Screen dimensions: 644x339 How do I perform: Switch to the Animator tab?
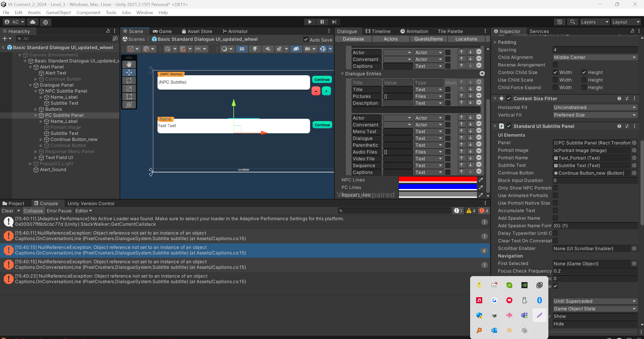[x=235, y=31]
